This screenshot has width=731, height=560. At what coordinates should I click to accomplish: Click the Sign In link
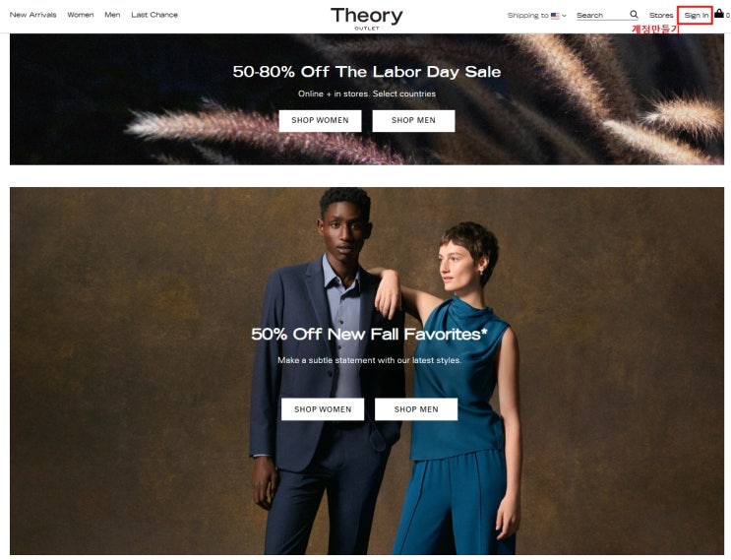pos(696,16)
